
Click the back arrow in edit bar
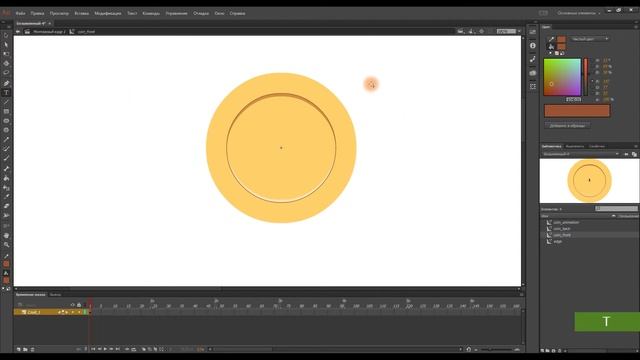click(18, 31)
